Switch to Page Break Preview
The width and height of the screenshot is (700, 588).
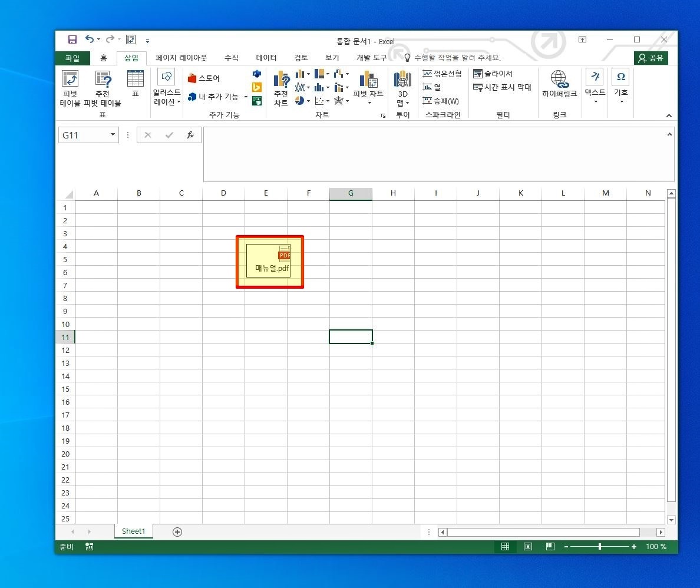(550, 547)
